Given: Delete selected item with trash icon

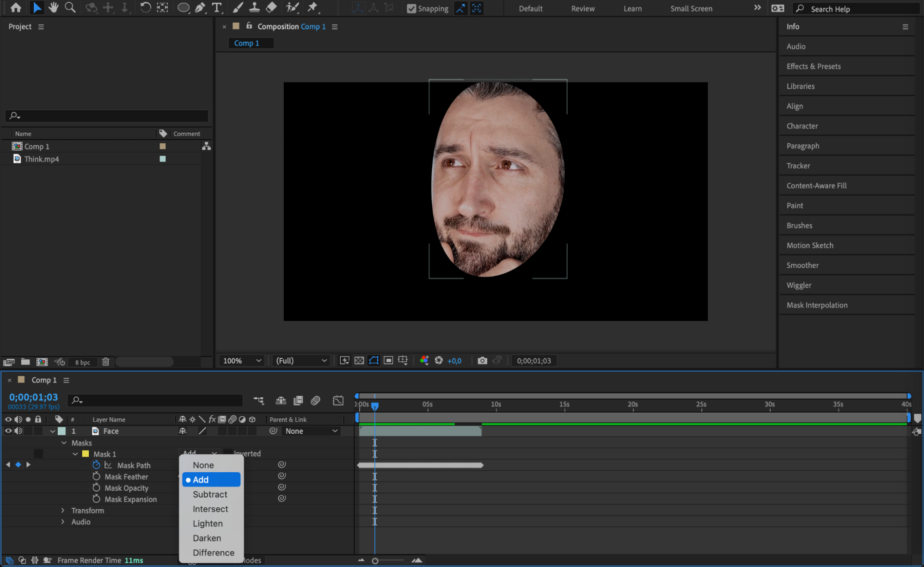Looking at the screenshot, I should [105, 362].
